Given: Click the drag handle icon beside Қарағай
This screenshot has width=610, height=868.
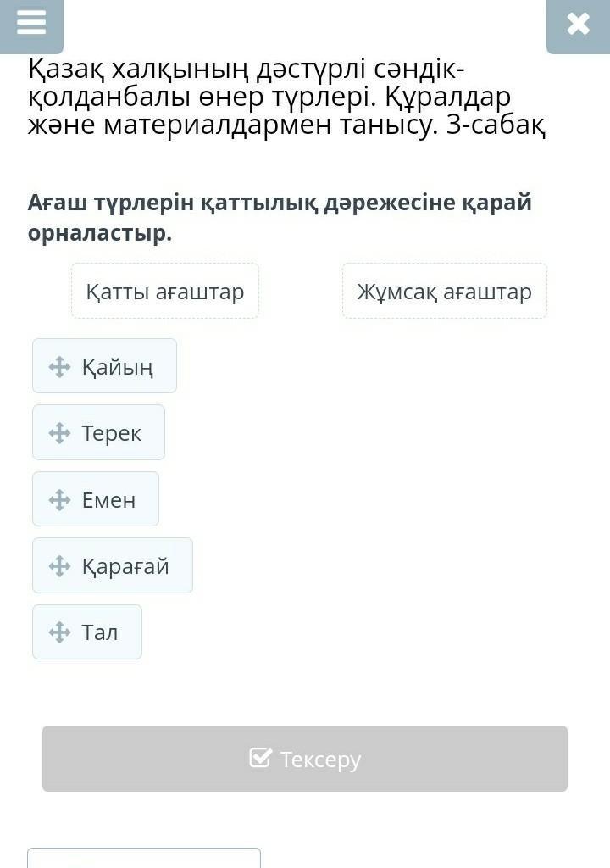Looking at the screenshot, I should [x=59, y=566].
